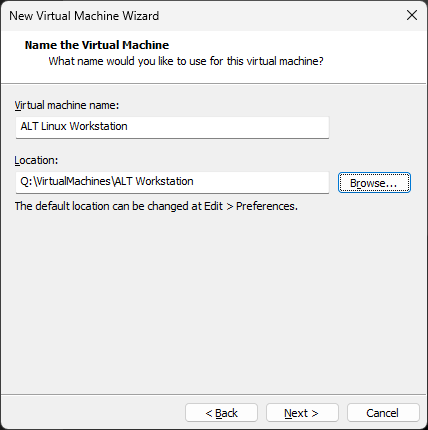Place cursor on 'ALT Workstation' in the location path
428x430 pixels.
(154, 181)
